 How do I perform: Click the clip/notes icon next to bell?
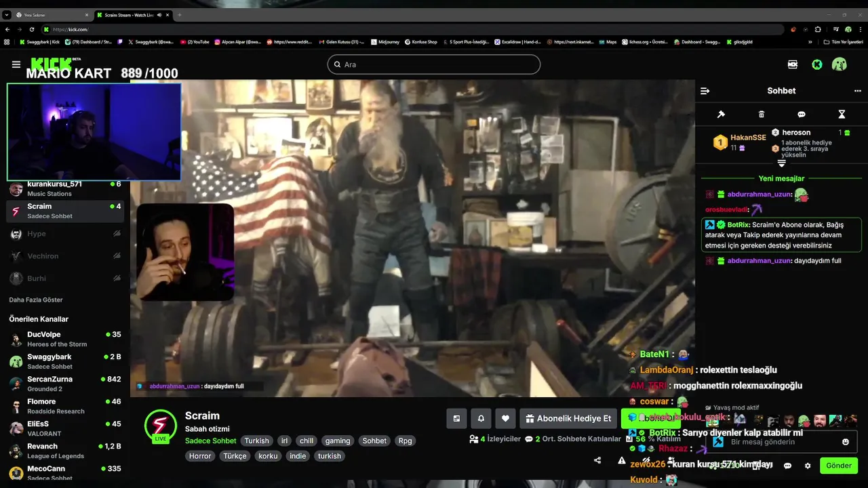[456, 419]
